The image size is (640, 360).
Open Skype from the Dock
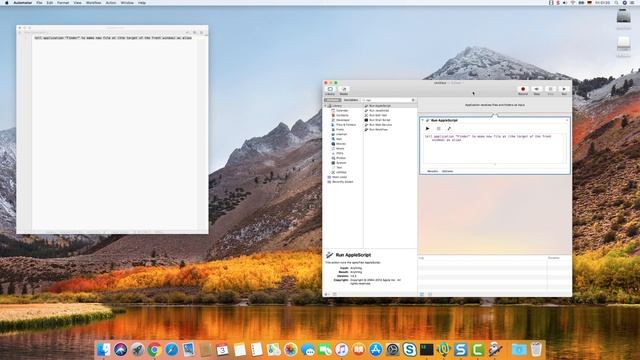pyautogui.click(x=409, y=349)
